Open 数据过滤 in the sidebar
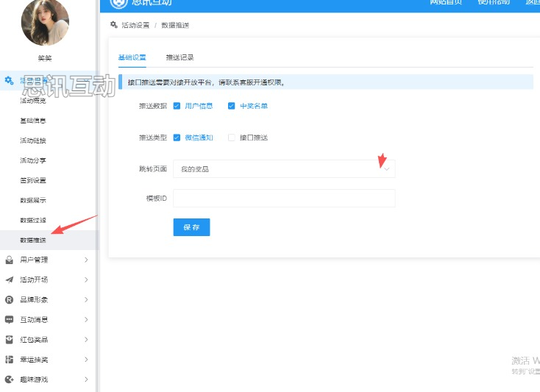The width and height of the screenshot is (540, 392). point(33,220)
